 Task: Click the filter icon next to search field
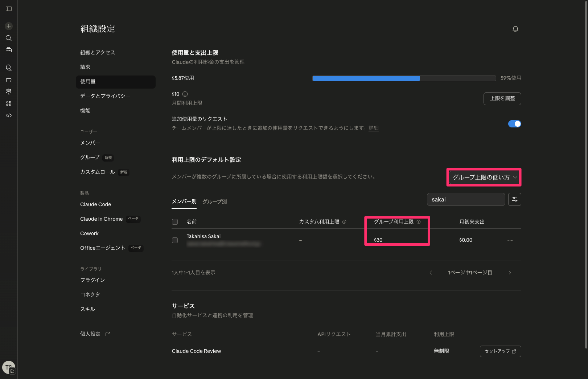pyautogui.click(x=514, y=199)
